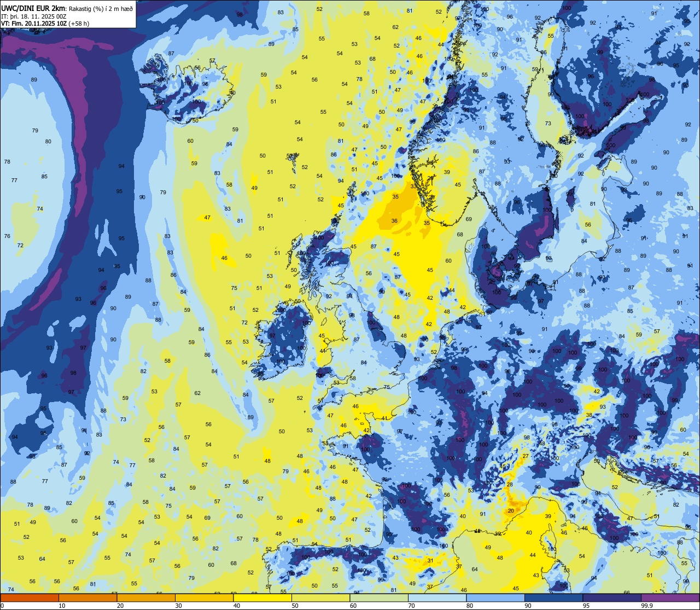Click the '70' label on the legend scale
The image size is (700, 610).
tap(411, 606)
